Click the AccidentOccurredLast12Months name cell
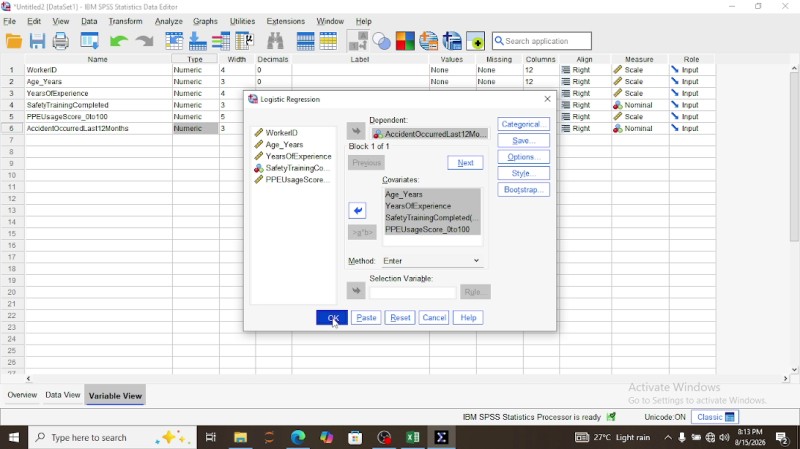 (x=98, y=129)
